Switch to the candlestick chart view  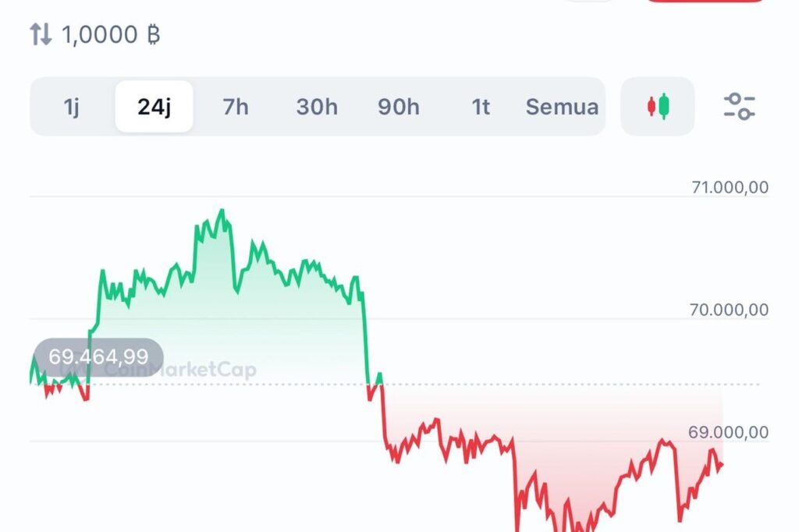coord(658,106)
